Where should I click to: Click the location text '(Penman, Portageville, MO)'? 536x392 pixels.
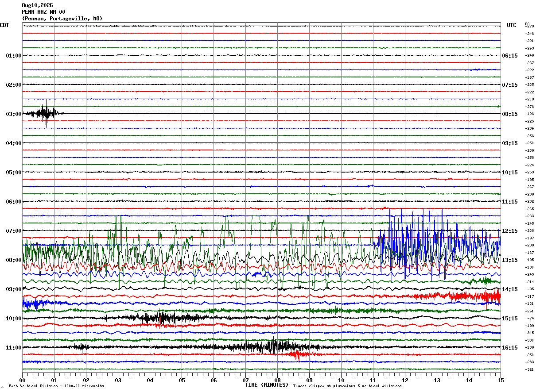click(x=62, y=19)
